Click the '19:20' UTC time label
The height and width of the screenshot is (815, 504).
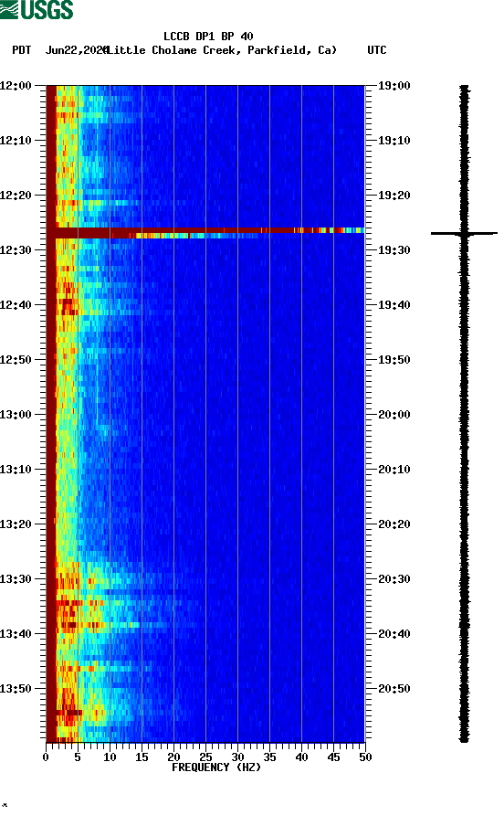coord(394,195)
